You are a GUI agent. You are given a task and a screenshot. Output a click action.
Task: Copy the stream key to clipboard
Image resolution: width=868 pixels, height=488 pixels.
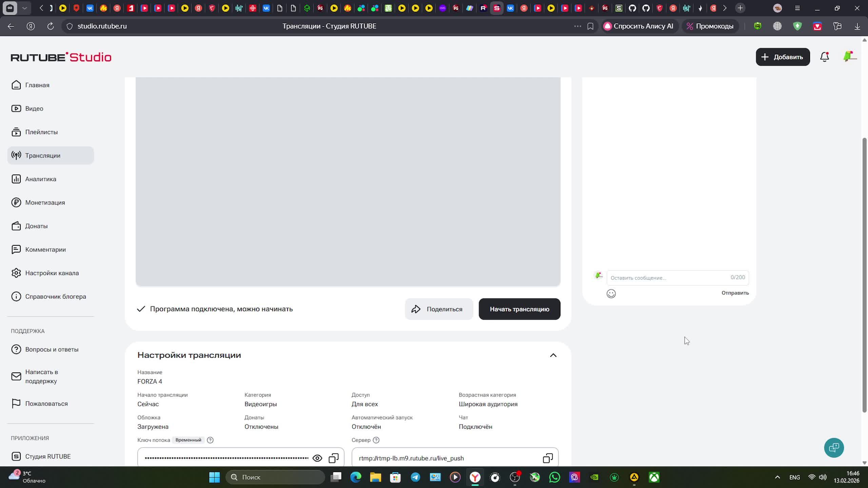tap(334, 458)
